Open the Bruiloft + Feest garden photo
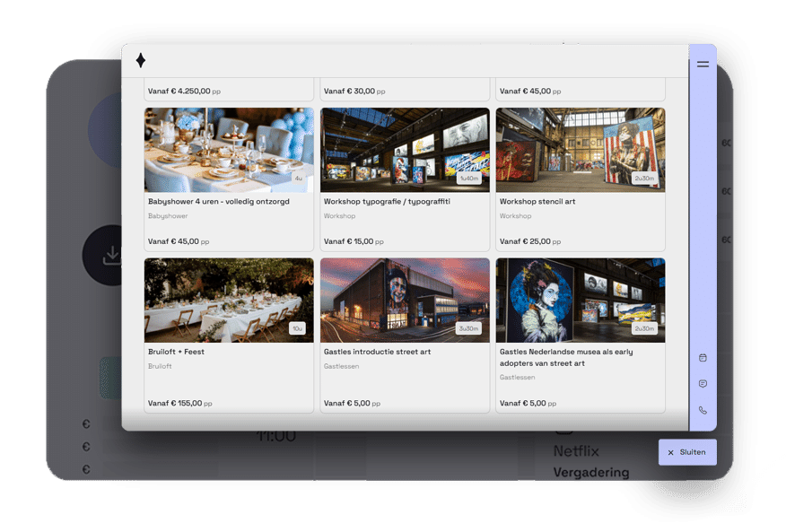 click(229, 301)
